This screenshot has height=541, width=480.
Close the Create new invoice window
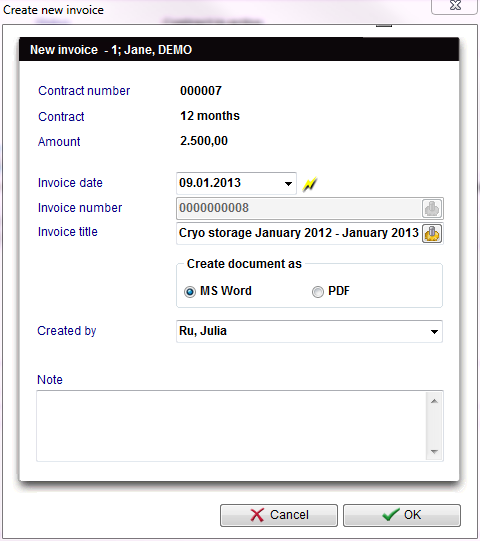click(455, 6)
